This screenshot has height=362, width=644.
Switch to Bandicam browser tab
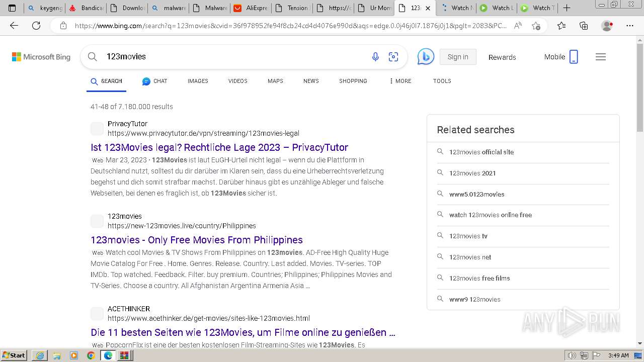[86, 8]
